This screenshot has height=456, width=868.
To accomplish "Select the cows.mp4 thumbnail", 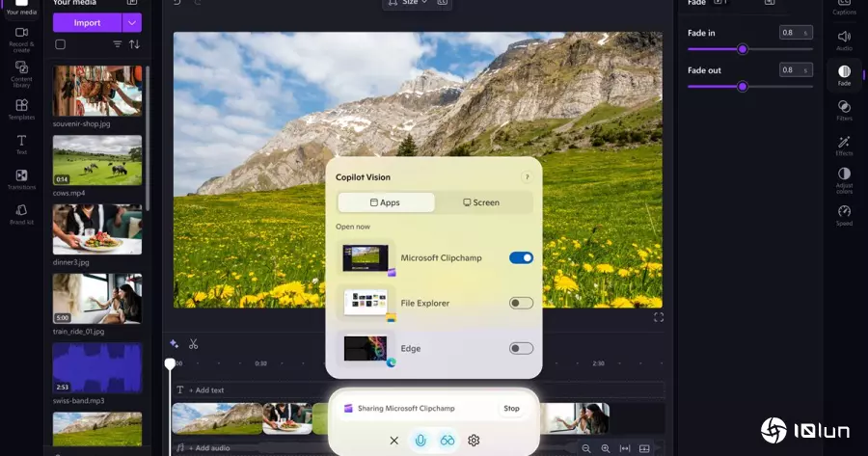I will (97, 160).
